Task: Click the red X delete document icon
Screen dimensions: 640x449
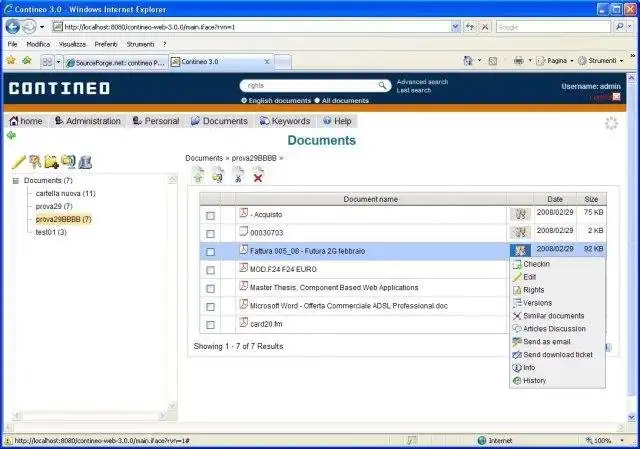Action: 258,176
